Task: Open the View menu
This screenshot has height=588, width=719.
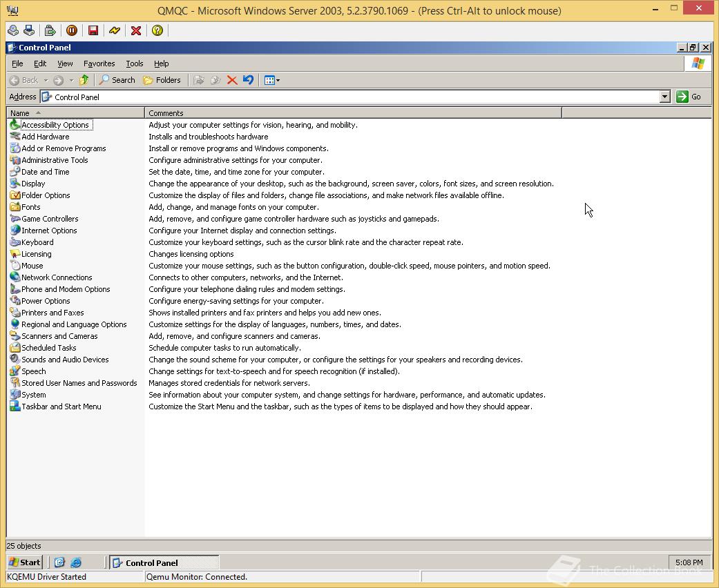Action: [x=65, y=63]
